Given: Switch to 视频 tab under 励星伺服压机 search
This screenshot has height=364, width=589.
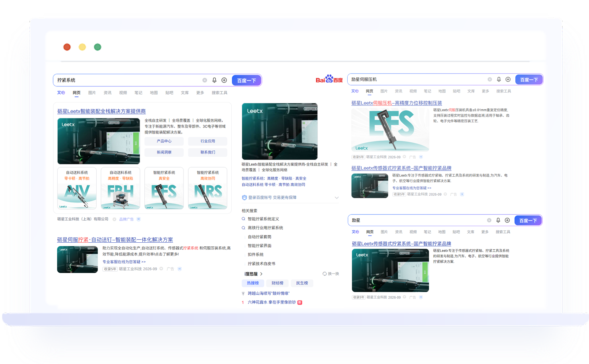Looking at the screenshot, I should tap(413, 91).
